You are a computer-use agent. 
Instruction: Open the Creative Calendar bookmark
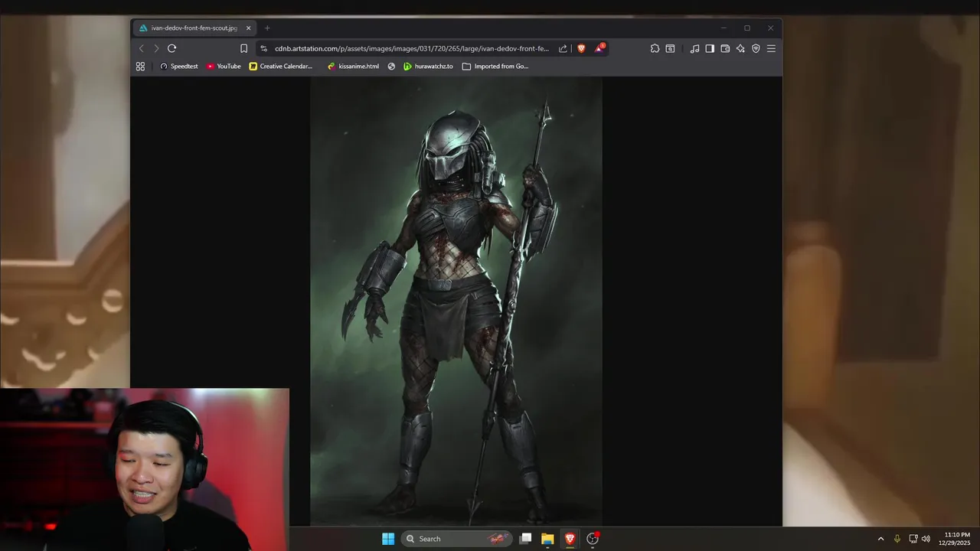click(281, 67)
